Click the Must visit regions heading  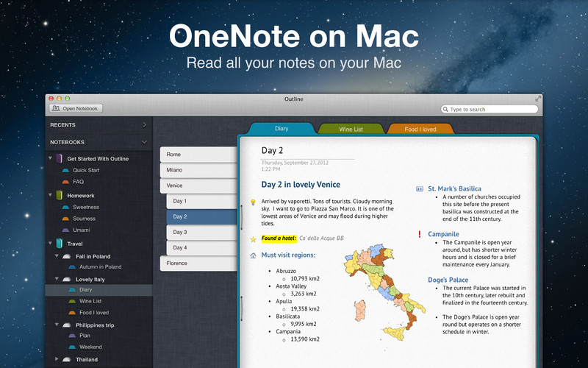tap(288, 255)
